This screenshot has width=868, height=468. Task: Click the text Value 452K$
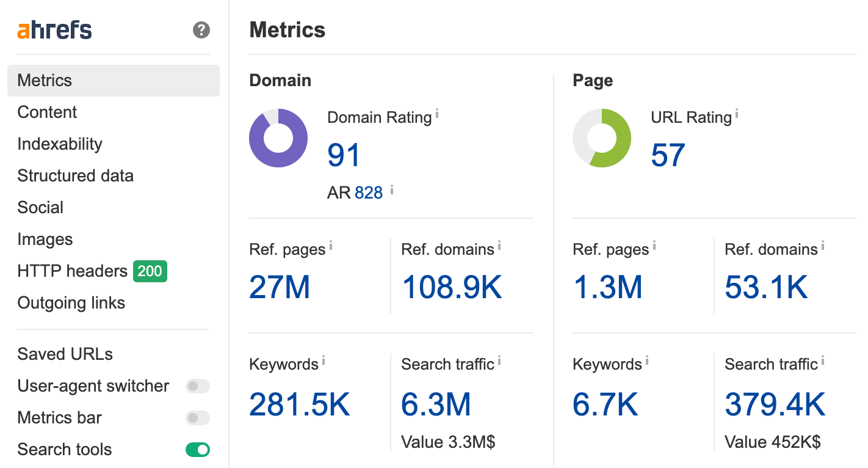(x=773, y=442)
